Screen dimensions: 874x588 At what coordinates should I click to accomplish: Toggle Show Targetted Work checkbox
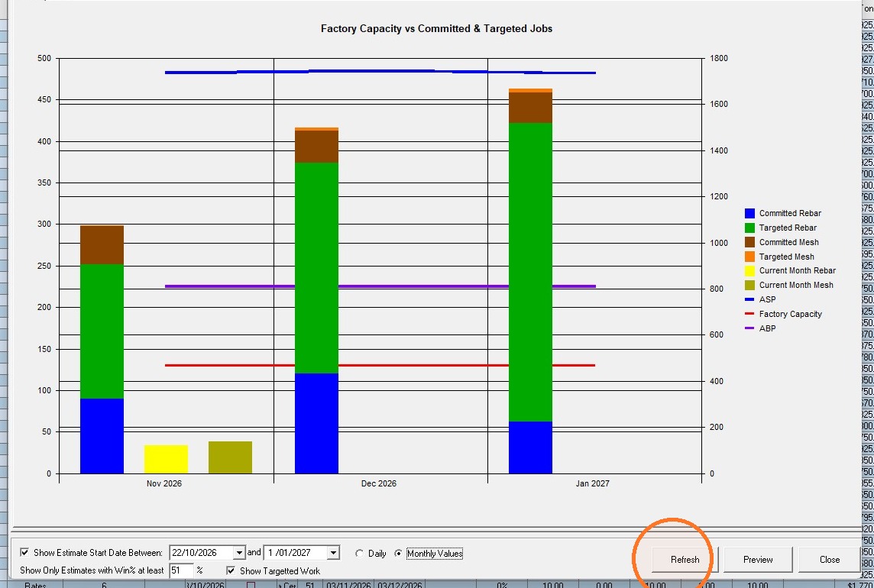coord(231,570)
